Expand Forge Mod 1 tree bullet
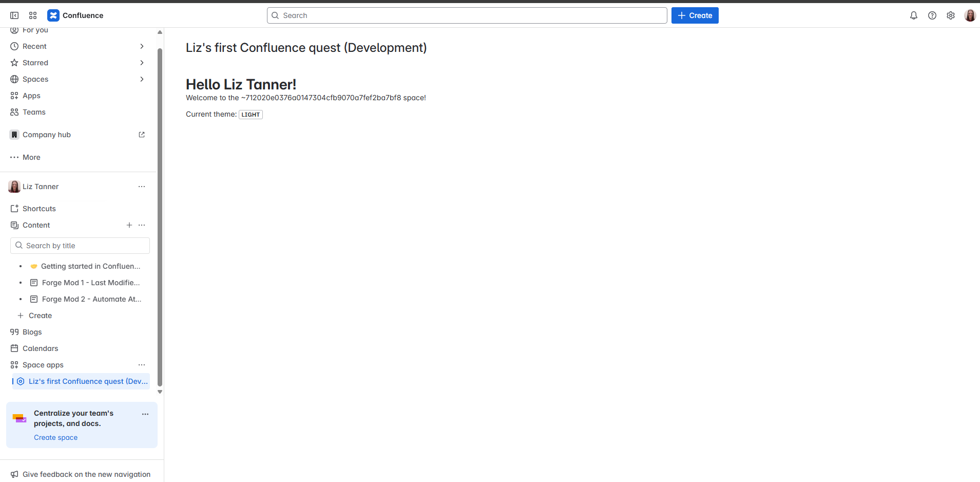 tap(21, 283)
